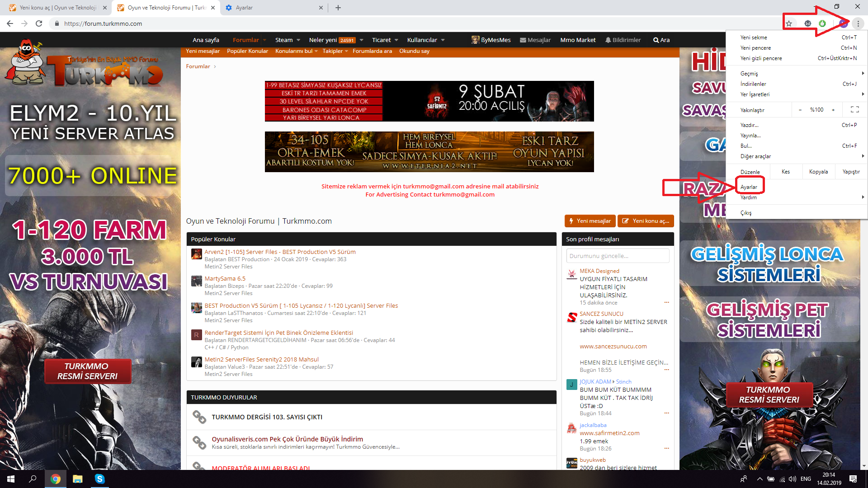868x488 pixels.
Task: Click the 9 ŞUBAT Safirmt2 banner ad
Action: click(x=429, y=101)
